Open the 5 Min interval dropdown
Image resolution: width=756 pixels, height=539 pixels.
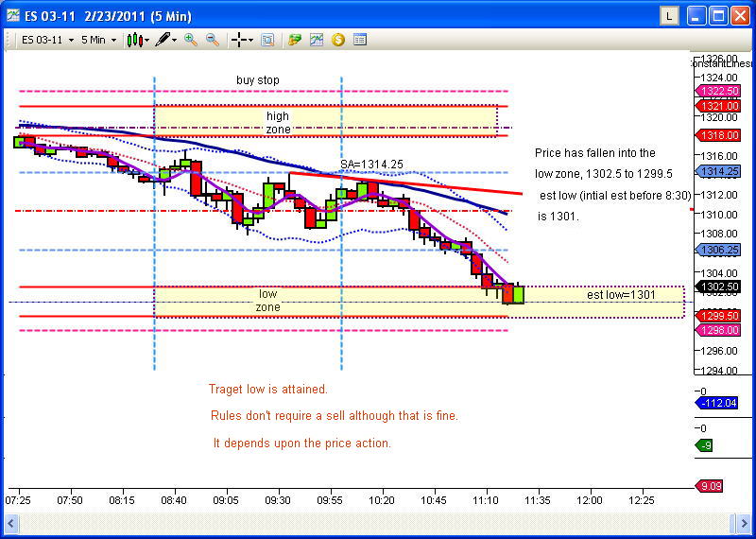click(98, 40)
